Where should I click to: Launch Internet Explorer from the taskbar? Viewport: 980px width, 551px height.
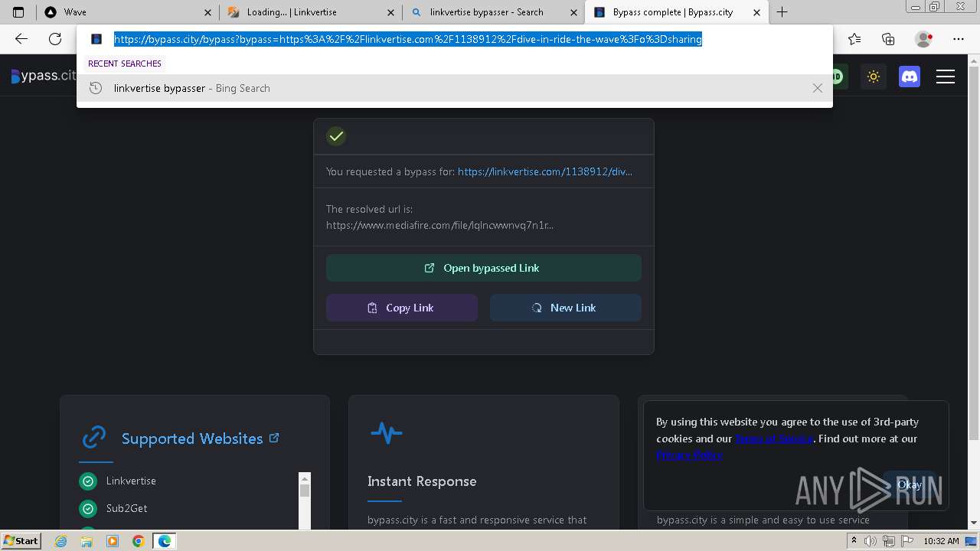61,541
